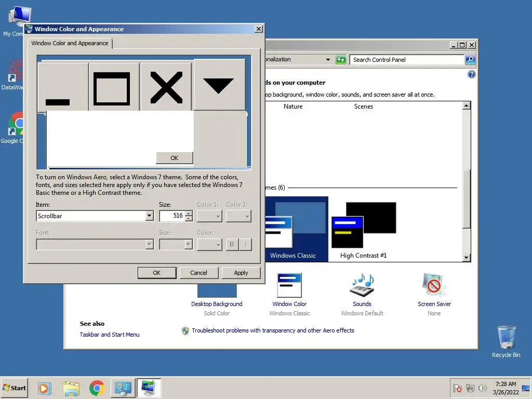Decrease Size value with down spinner
This screenshot has width=532, height=399.
189,219
